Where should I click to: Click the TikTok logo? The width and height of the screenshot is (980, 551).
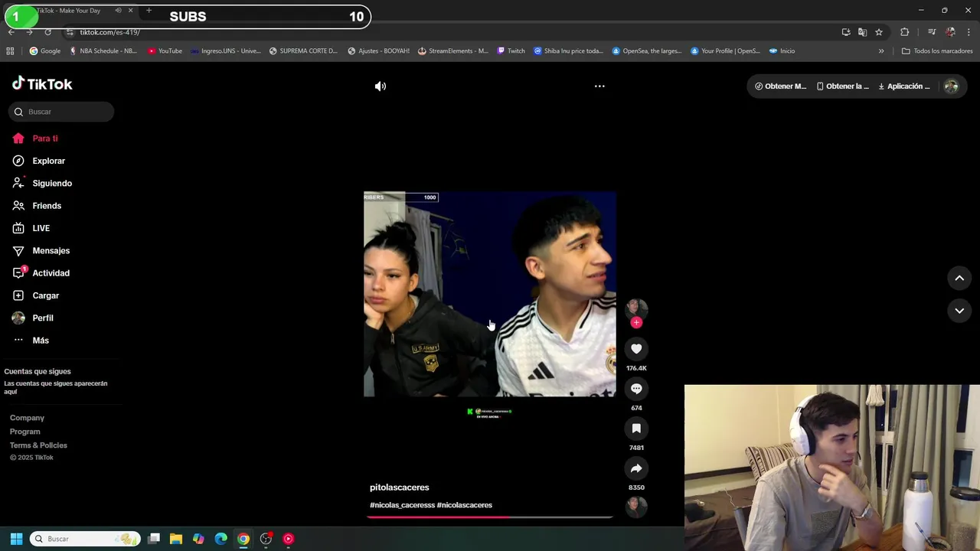tap(42, 84)
